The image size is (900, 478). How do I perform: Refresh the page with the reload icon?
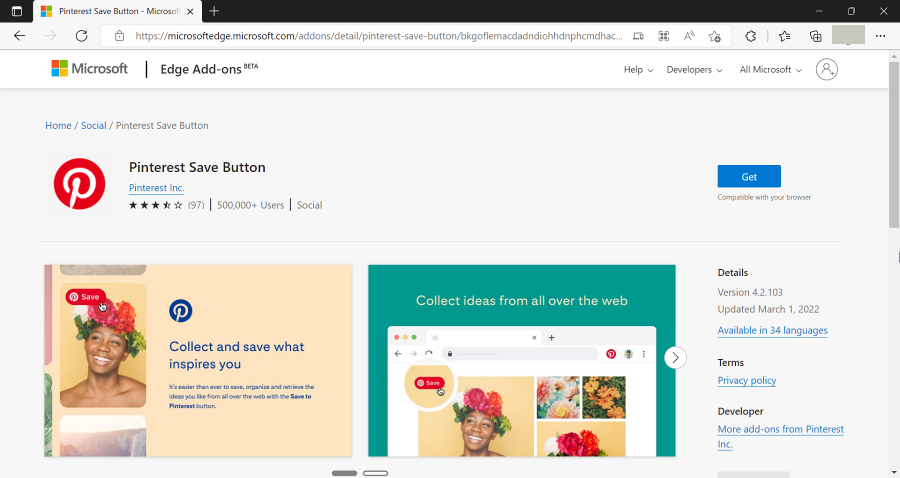(82, 36)
